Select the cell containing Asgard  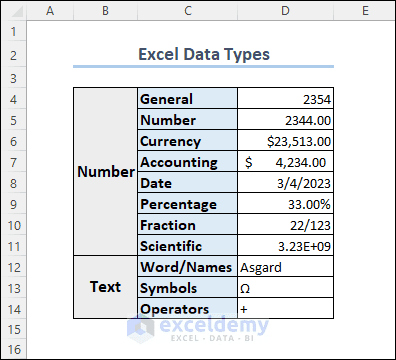point(286,267)
